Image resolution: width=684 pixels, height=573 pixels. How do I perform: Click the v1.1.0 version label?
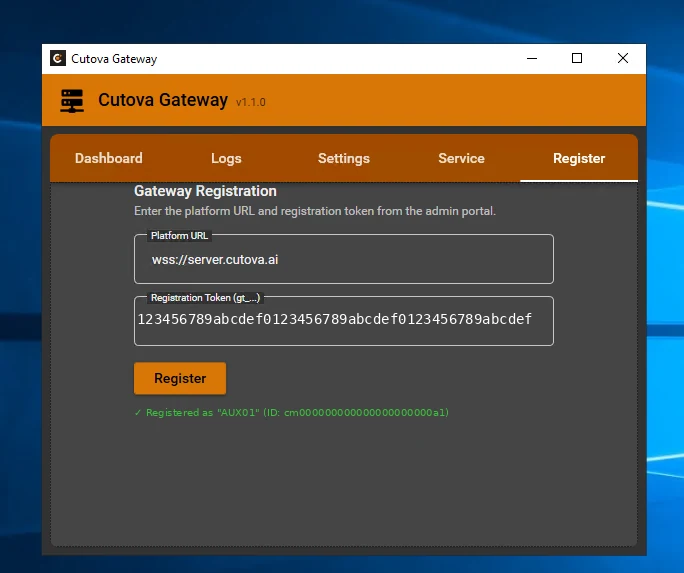[250, 102]
